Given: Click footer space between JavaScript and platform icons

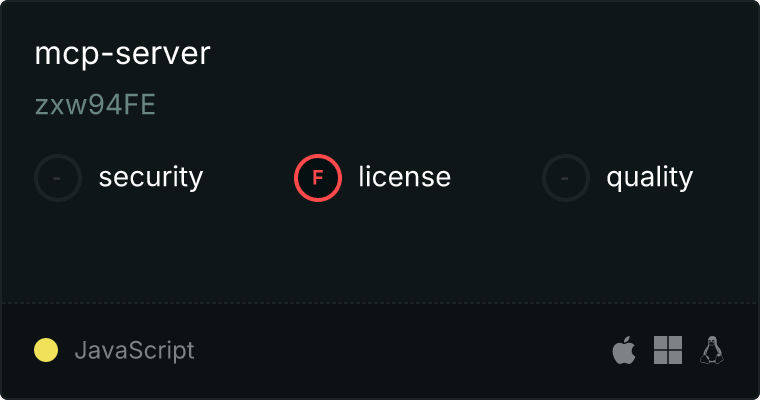Looking at the screenshot, I should [402, 350].
